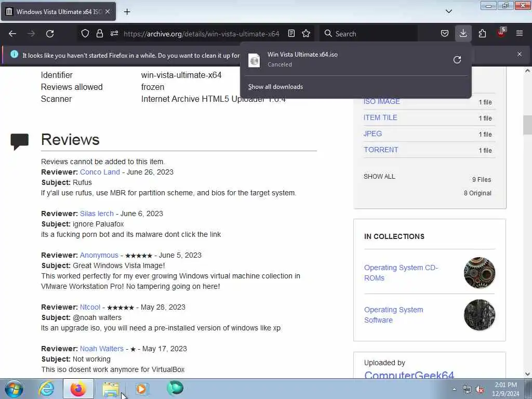Click the Firefox taskbar icon
Screen dimensions: 532x399
pyautogui.click(x=78, y=389)
